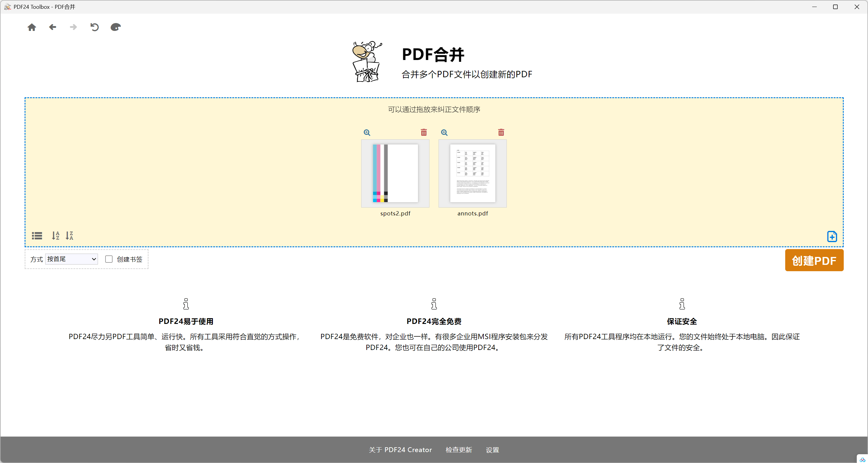Image resolution: width=868 pixels, height=463 pixels.
Task: Add more files with plus icon
Action: pos(832,236)
